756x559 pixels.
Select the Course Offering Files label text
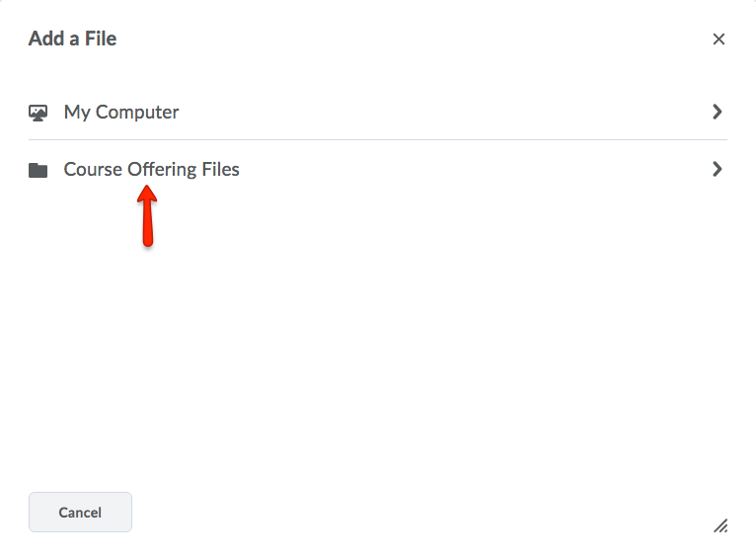[x=151, y=170]
